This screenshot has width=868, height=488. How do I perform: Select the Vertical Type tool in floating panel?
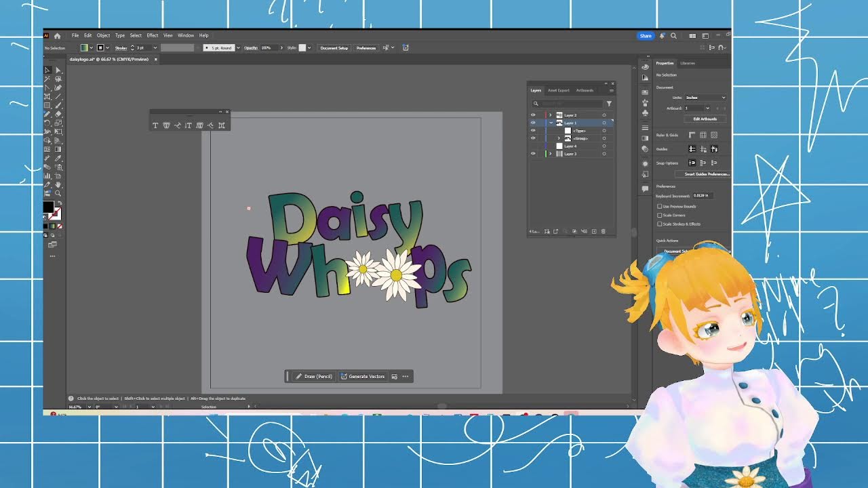click(189, 125)
